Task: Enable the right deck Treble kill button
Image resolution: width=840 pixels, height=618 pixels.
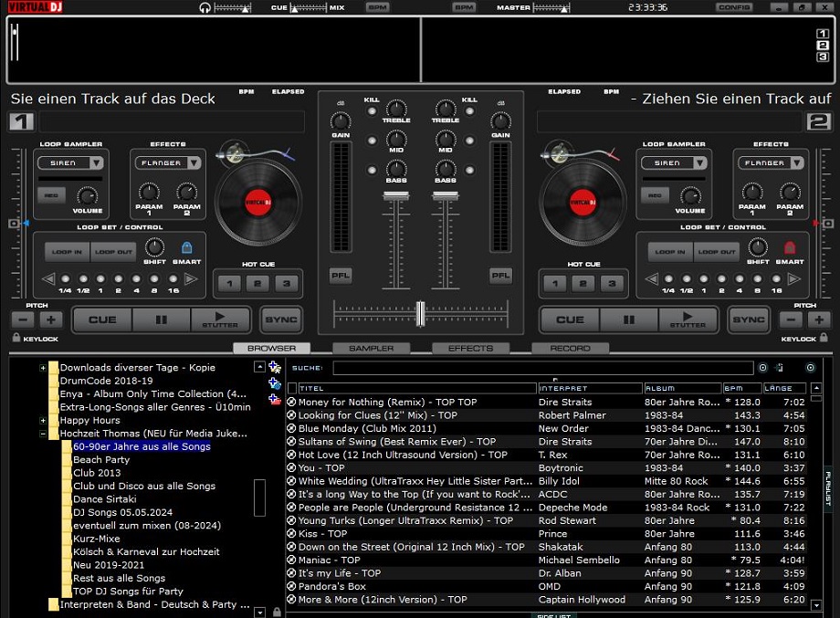Action: tap(470, 111)
